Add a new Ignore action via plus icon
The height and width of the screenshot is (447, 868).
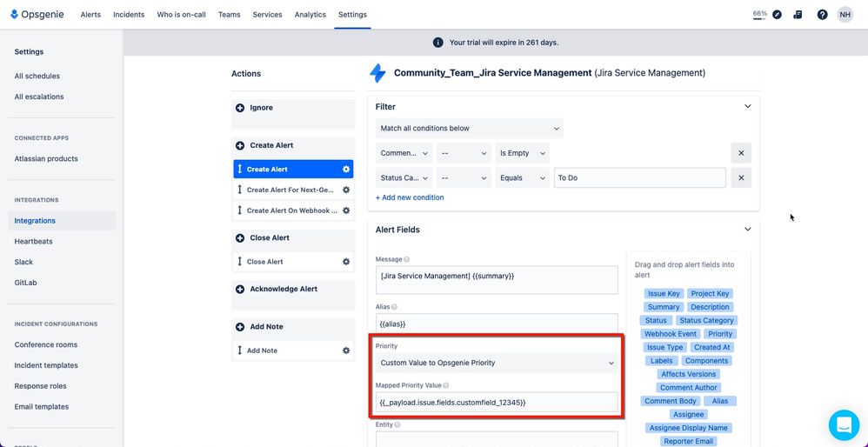click(240, 108)
